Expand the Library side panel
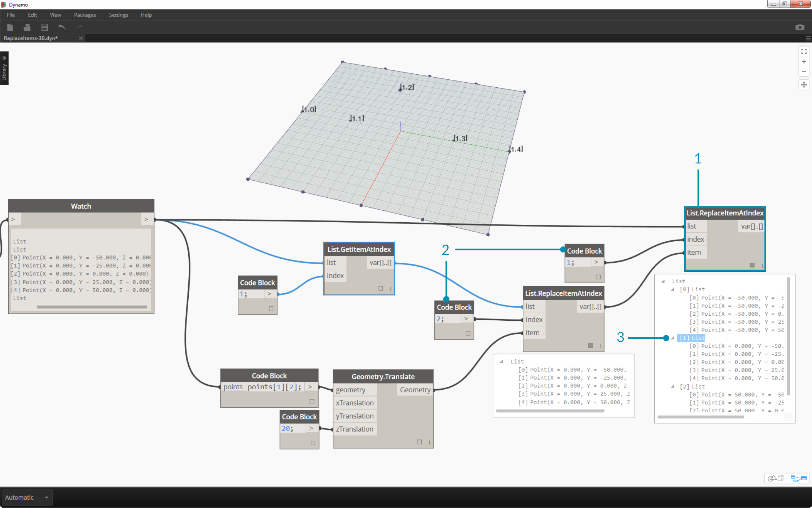Viewport: 812px width, 508px height. coord(4,68)
